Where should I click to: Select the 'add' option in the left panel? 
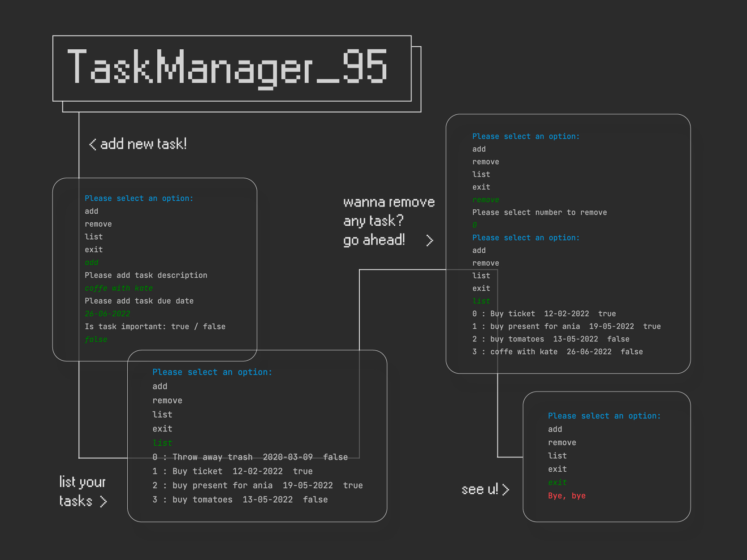pos(91,211)
